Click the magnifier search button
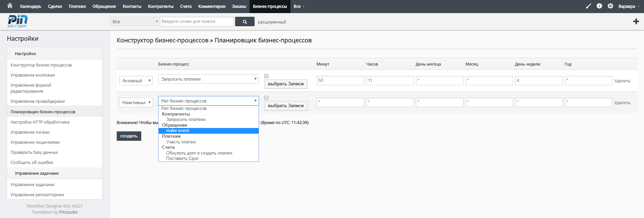 pos(245,21)
